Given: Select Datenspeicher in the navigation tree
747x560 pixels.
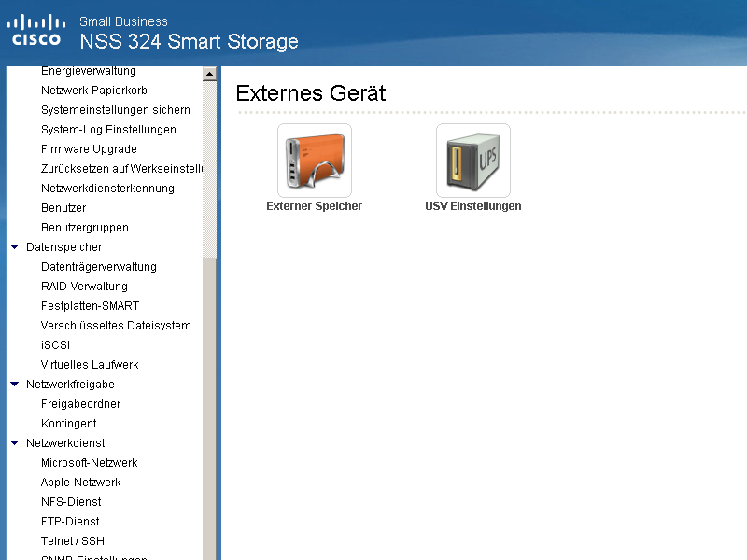Looking at the screenshot, I should pos(63,247).
